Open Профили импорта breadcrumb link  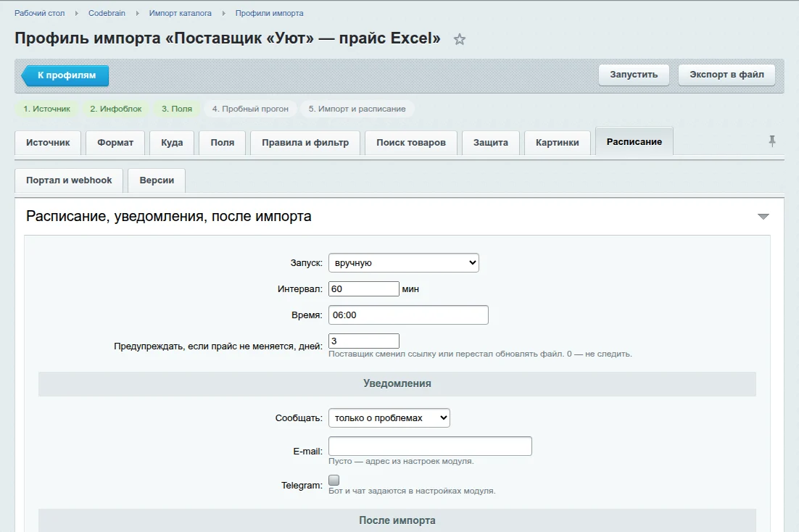[x=269, y=13]
